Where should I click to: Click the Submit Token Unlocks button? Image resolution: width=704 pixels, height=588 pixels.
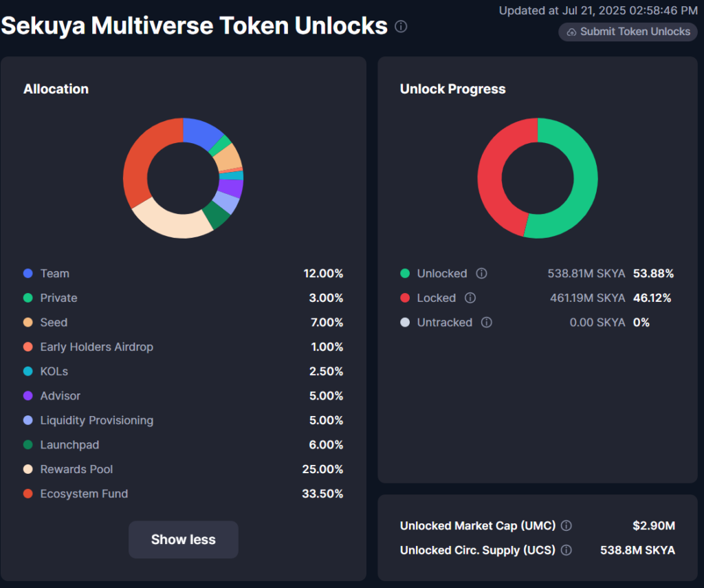pos(628,32)
